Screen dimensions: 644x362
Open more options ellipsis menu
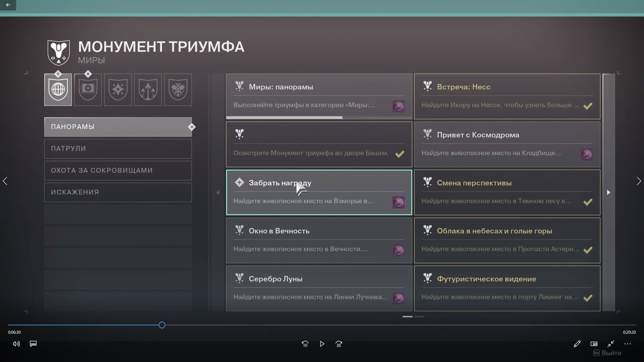(x=628, y=344)
